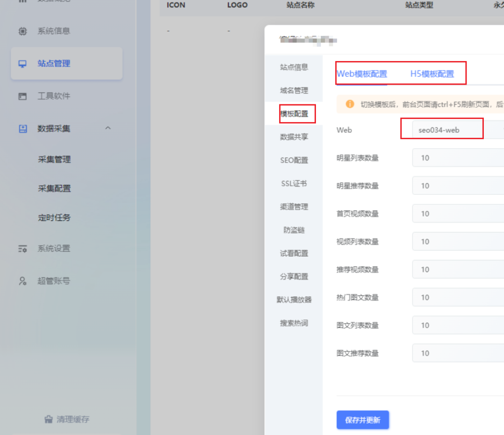Go to 定时任务 in sidebar
504x435 pixels.
(54, 217)
